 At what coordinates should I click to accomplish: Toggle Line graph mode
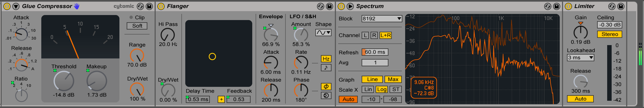pyautogui.click(x=372, y=79)
